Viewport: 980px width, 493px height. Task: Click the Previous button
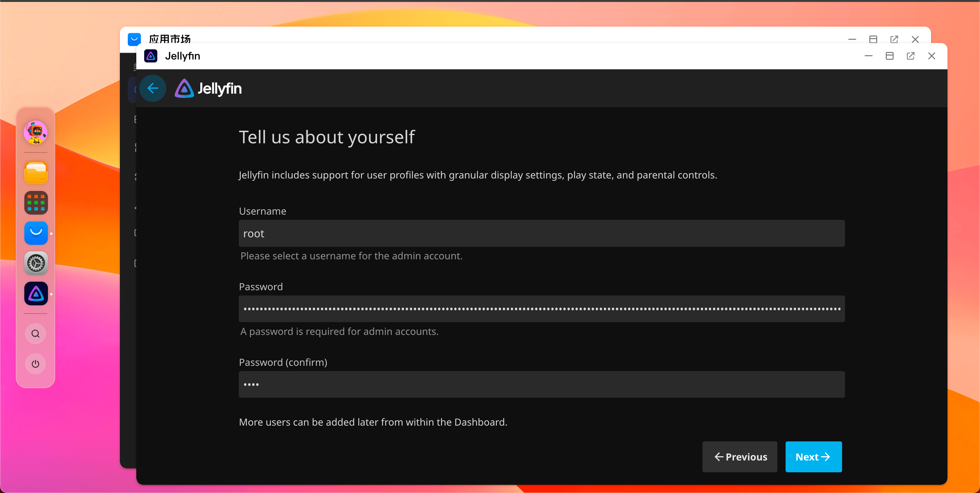(x=740, y=457)
